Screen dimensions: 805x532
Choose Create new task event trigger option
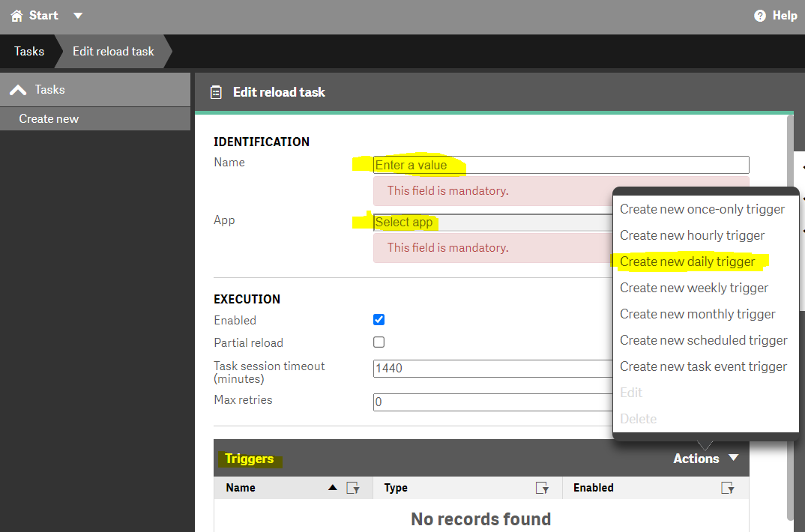(703, 366)
